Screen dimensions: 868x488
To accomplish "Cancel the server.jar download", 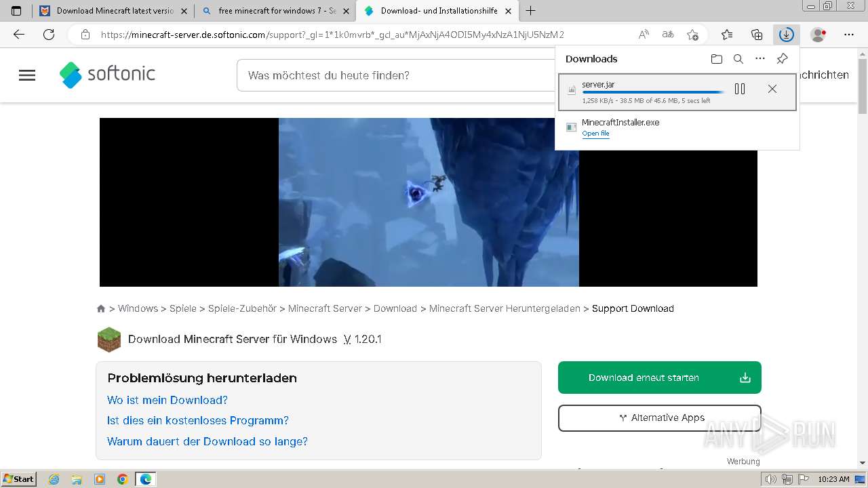I will pyautogui.click(x=772, y=89).
